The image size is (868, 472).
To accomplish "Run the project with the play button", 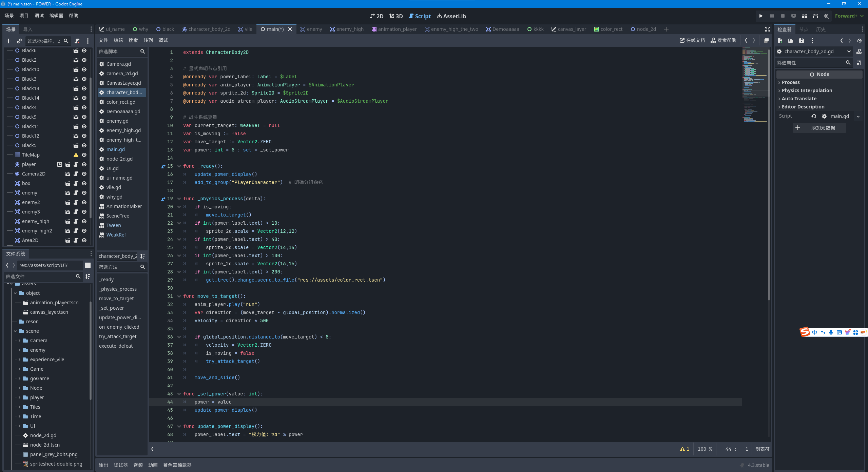I will (761, 16).
